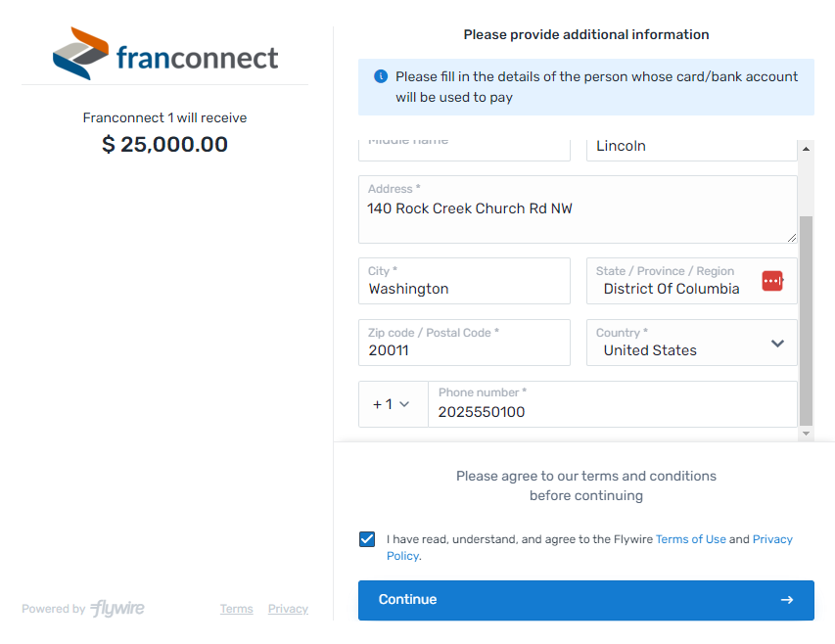Click the form's vertical scrollbar thumb
Screen dimensions: 835x644
(806, 321)
